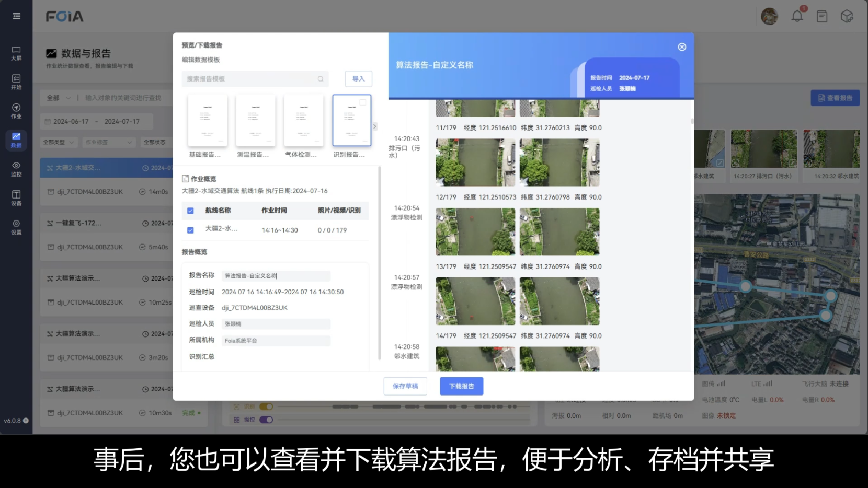Image resolution: width=868 pixels, height=488 pixels.
Task: Uncheck the 大疆2-水 route row checkbox
Action: tap(190, 230)
